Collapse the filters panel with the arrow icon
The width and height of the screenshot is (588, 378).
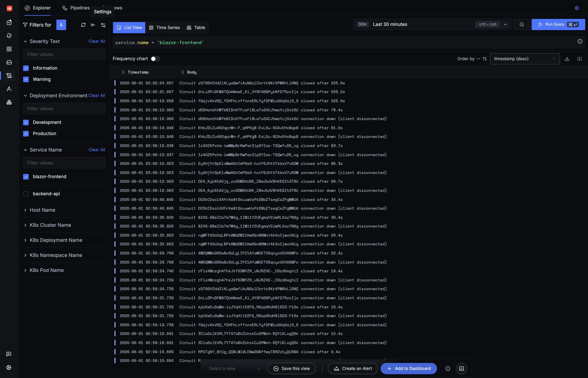[93, 25]
